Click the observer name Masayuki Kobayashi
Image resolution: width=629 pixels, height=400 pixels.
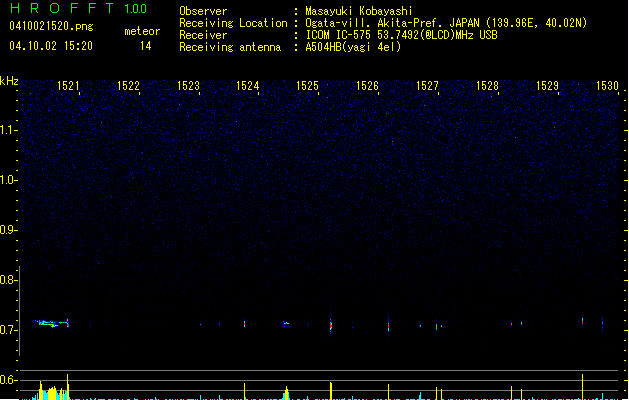[x=359, y=11]
